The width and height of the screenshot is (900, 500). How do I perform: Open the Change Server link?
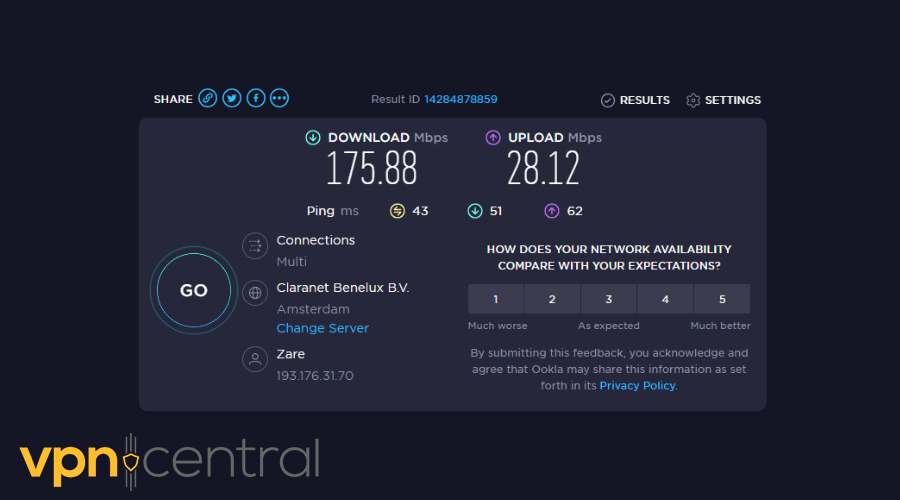pos(322,328)
